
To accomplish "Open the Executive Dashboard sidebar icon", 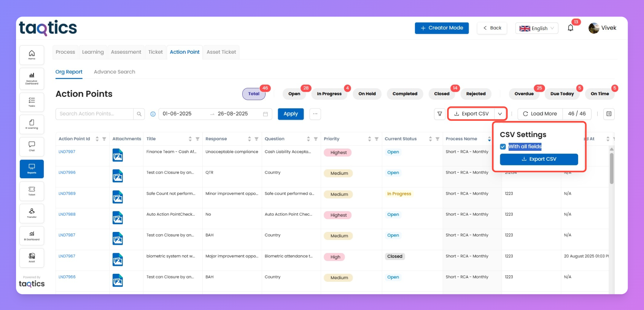I will tap(32, 78).
